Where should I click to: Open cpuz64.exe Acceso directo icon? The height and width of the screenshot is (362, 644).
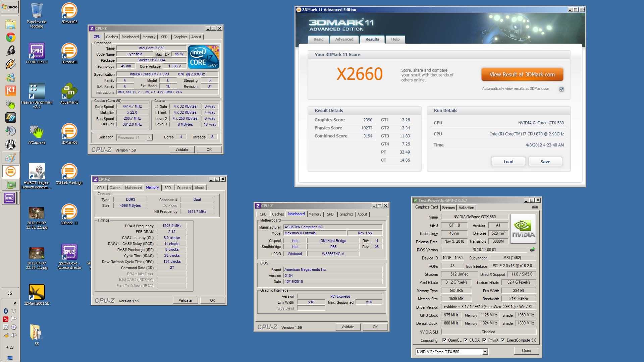click(69, 256)
